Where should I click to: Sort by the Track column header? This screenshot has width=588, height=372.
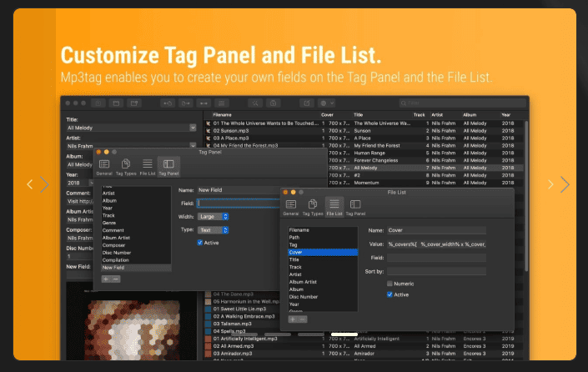pyautogui.click(x=420, y=115)
